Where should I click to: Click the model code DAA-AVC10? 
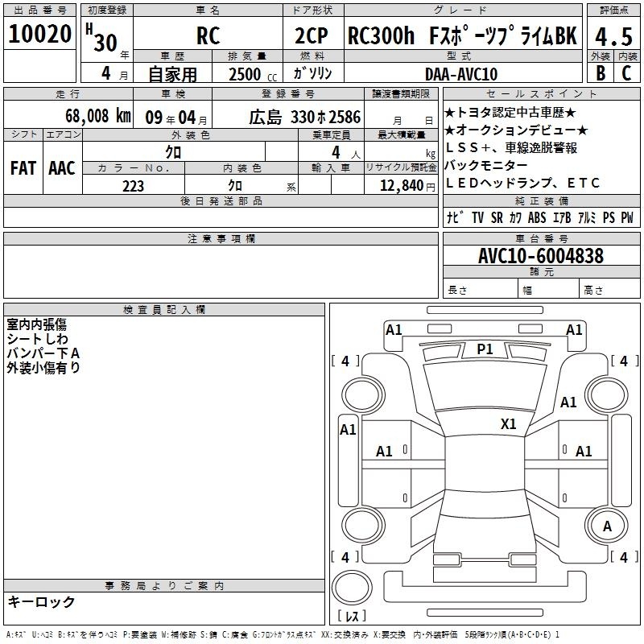click(460, 73)
